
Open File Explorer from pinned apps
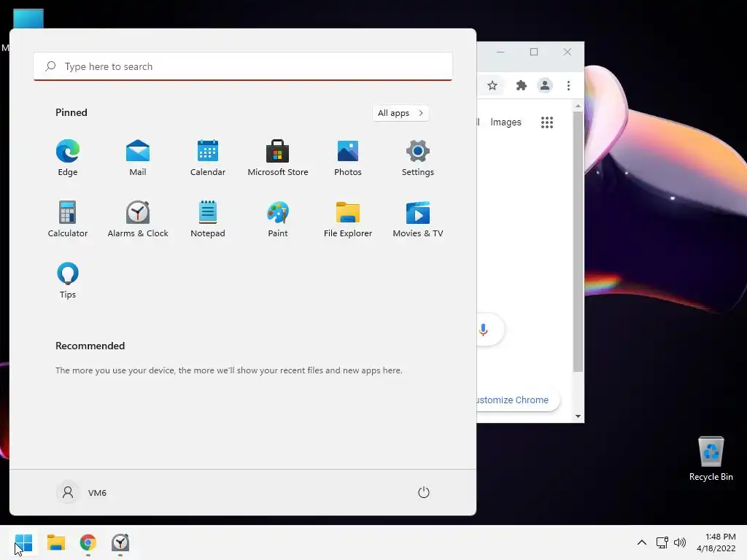(348, 219)
